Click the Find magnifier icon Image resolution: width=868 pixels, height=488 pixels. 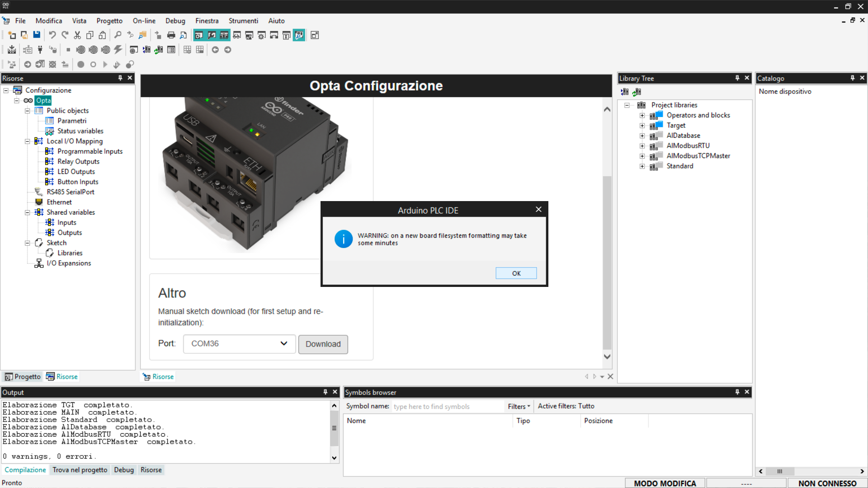coord(118,35)
